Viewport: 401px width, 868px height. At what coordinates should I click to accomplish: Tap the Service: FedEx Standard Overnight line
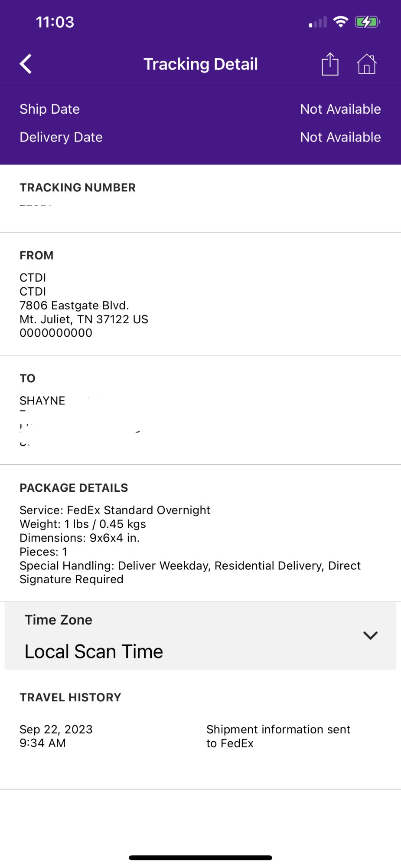115,510
